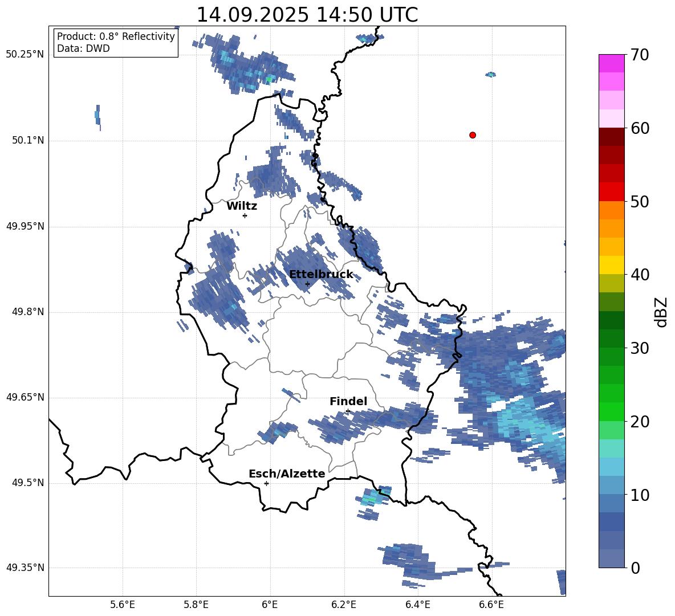Click the 60 colorbar tick label

640,128
